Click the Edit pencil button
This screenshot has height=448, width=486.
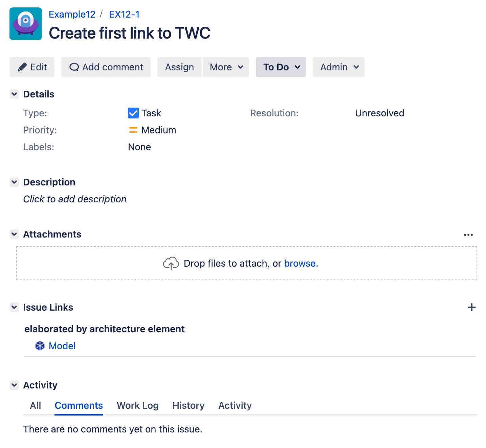click(32, 67)
